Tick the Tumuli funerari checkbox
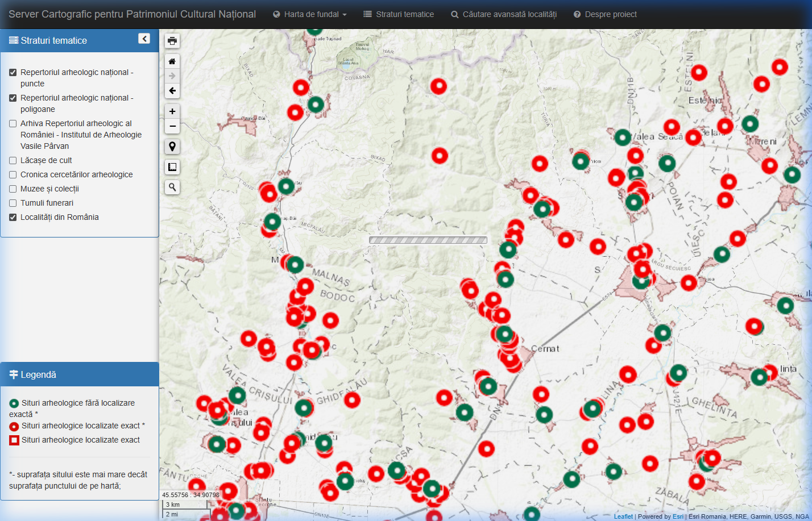Screen dimensions: 812x521 pos(13,203)
